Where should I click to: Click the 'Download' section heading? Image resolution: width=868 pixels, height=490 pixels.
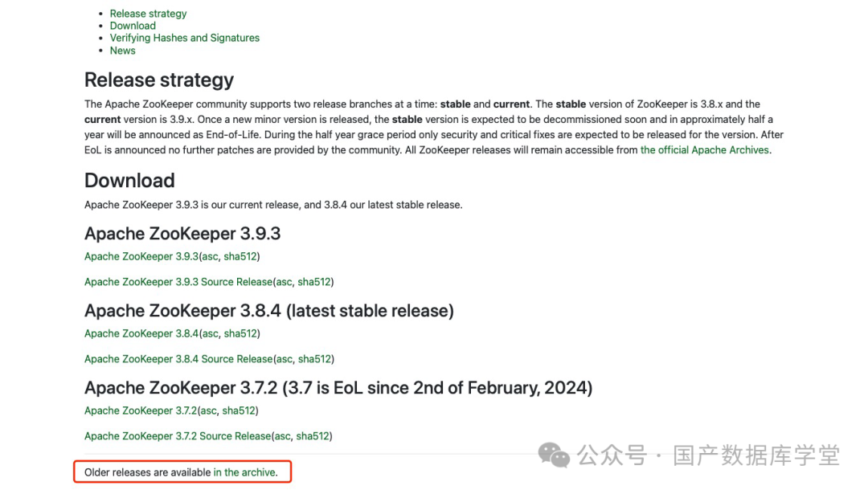coord(129,180)
